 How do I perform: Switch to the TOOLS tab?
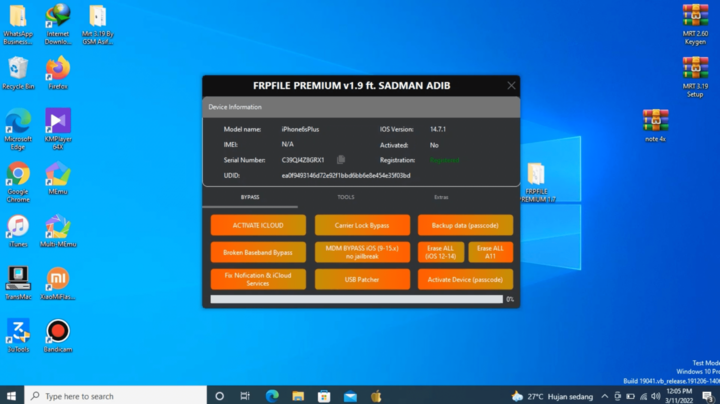tap(346, 197)
